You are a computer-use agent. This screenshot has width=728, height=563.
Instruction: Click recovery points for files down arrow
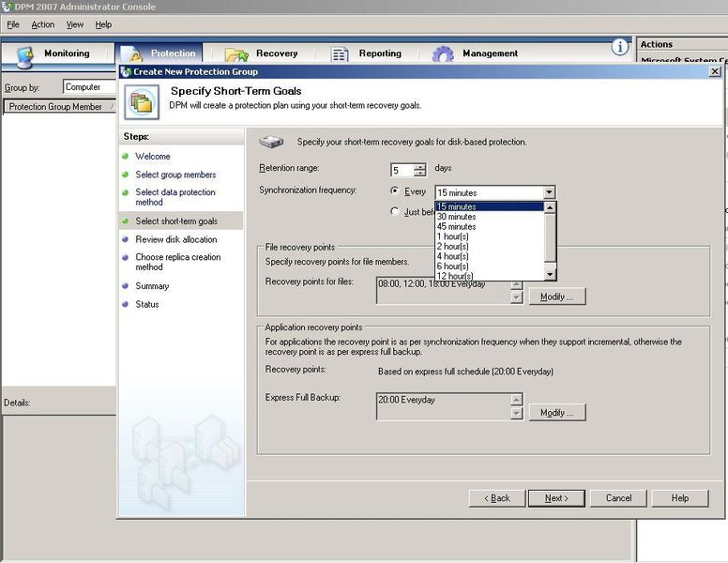[516, 297]
